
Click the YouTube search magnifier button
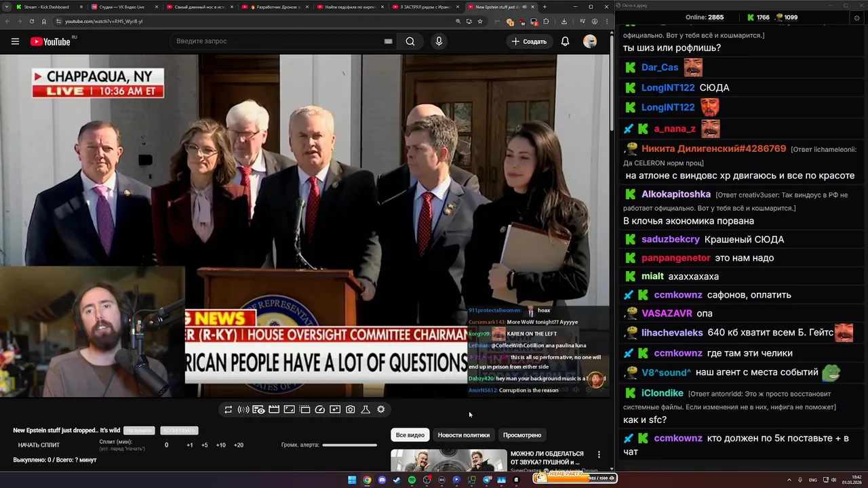click(x=410, y=41)
